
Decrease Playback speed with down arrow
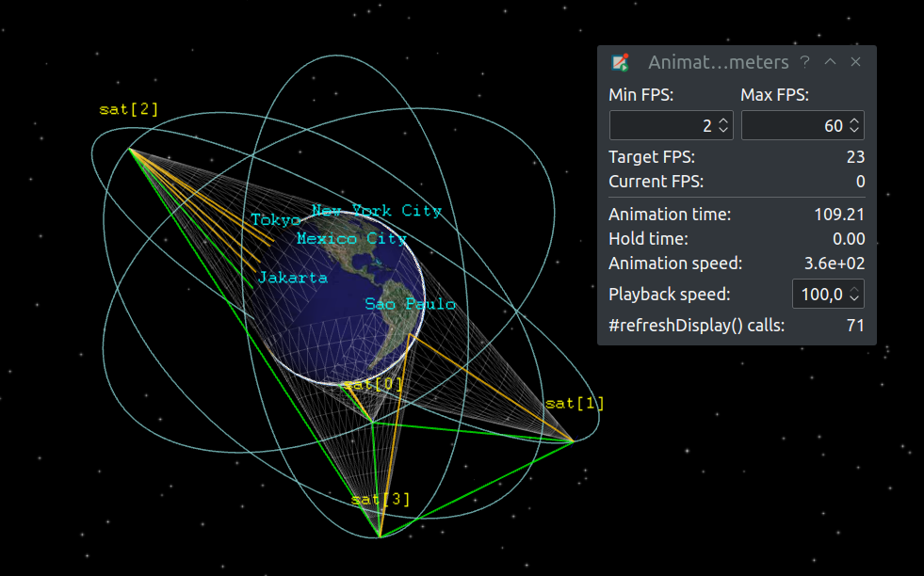pos(854,298)
